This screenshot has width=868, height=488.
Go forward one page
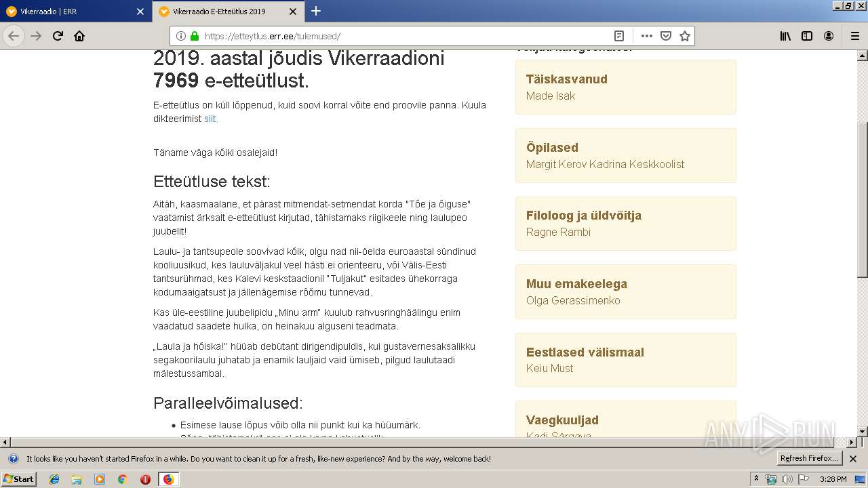(x=36, y=36)
